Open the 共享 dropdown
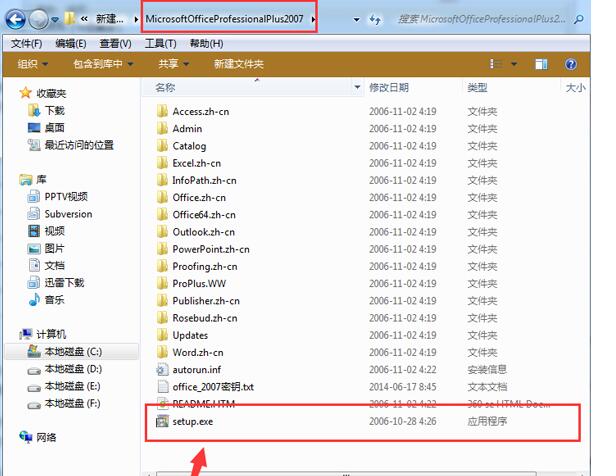 [x=173, y=64]
